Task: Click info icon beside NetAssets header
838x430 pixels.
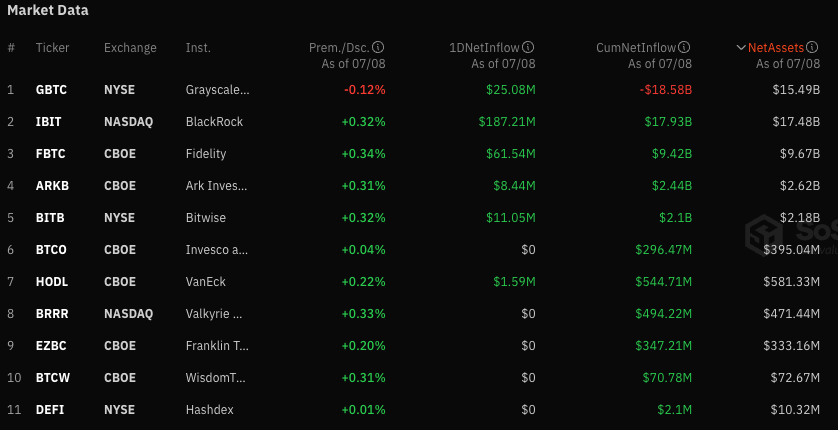Action: click(814, 47)
